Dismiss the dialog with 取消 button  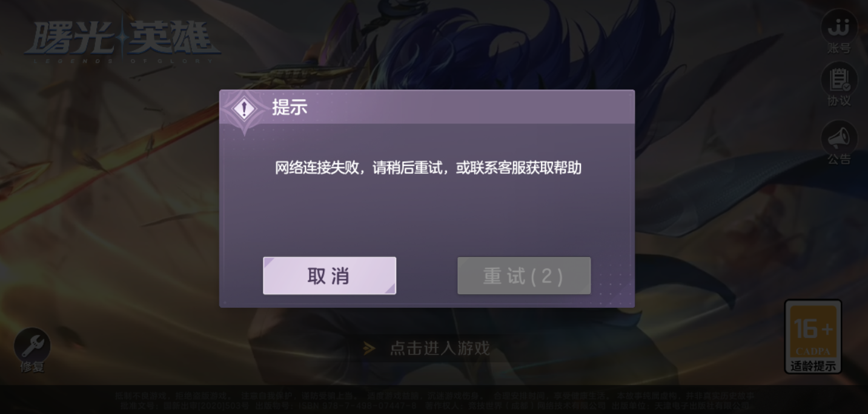[330, 276]
